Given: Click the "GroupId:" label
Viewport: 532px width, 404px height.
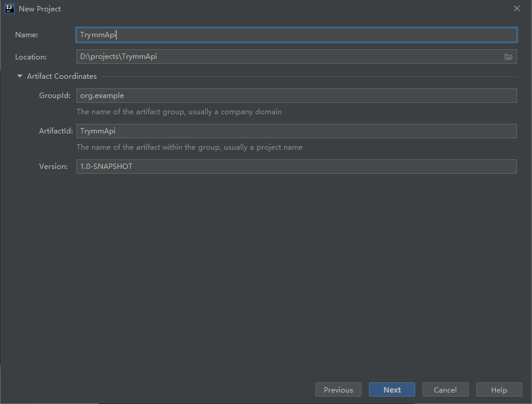Looking at the screenshot, I should point(55,96).
